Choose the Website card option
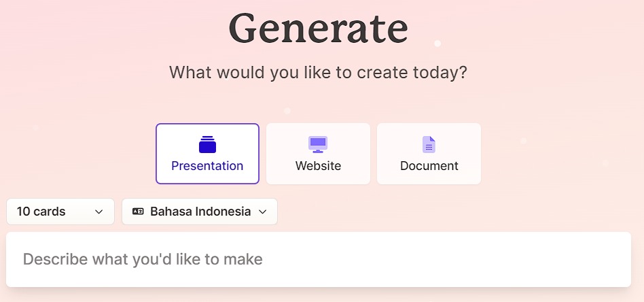Viewport: 644px width, 302px height. pos(318,154)
